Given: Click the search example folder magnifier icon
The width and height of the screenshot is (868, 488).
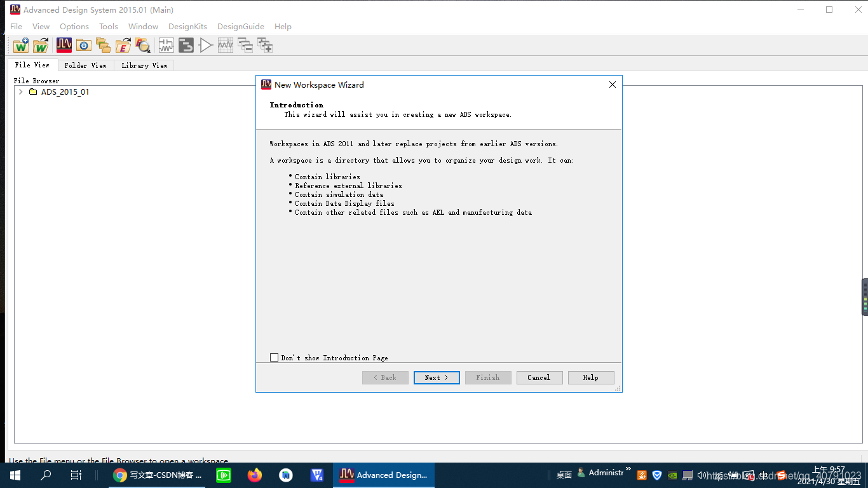Looking at the screenshot, I should coord(142,45).
